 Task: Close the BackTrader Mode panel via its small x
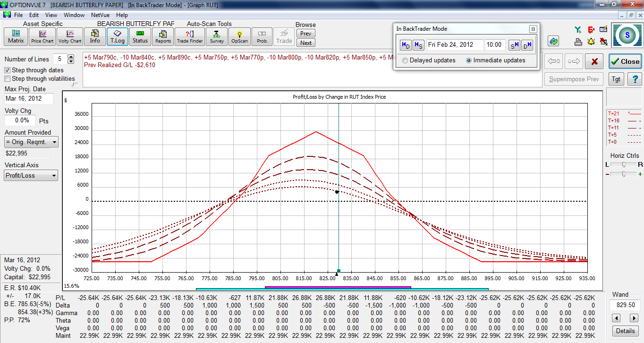[533, 29]
